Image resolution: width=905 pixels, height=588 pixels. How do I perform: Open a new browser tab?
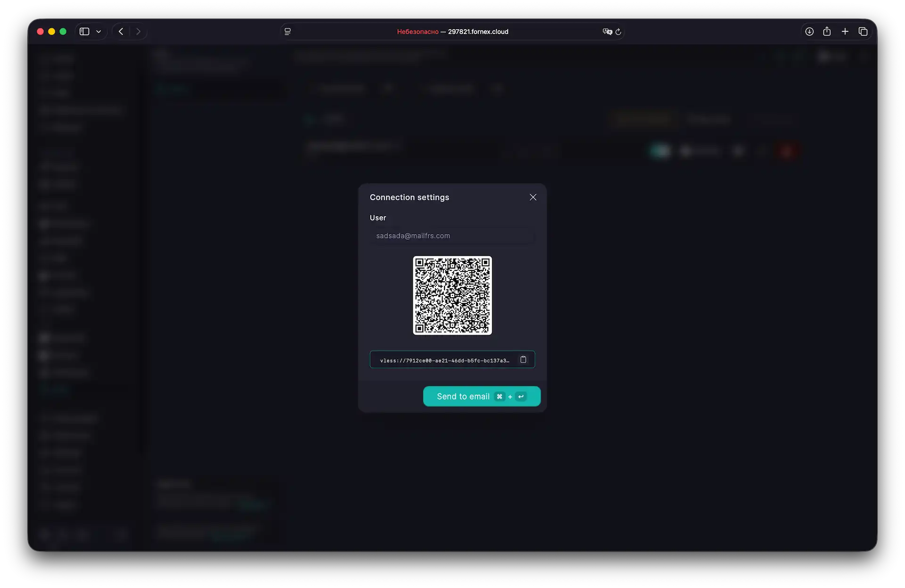point(845,31)
